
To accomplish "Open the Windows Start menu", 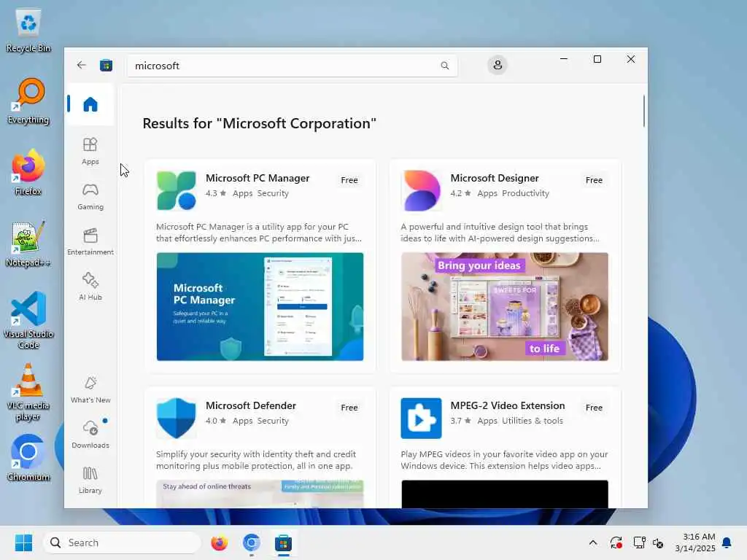I will point(23,542).
